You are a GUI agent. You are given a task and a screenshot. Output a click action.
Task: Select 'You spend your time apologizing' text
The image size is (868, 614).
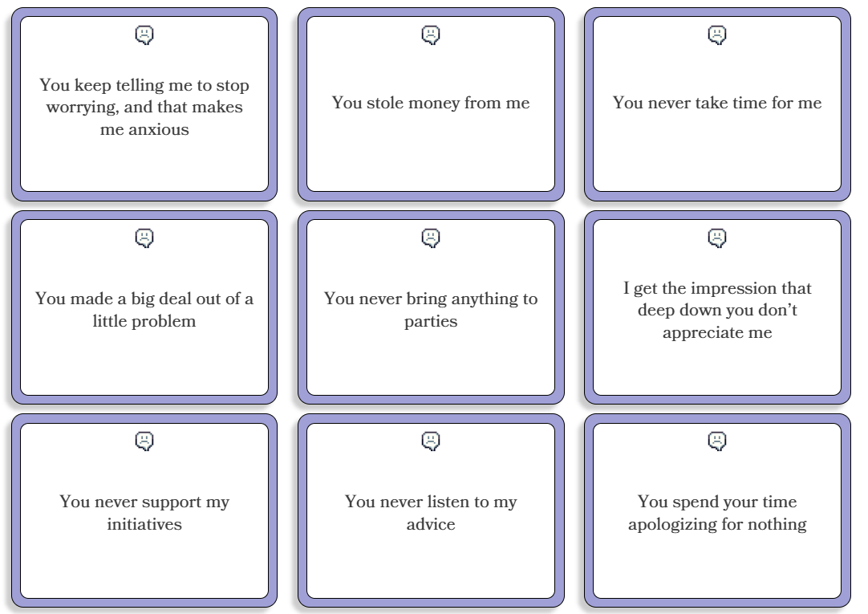[717, 513]
